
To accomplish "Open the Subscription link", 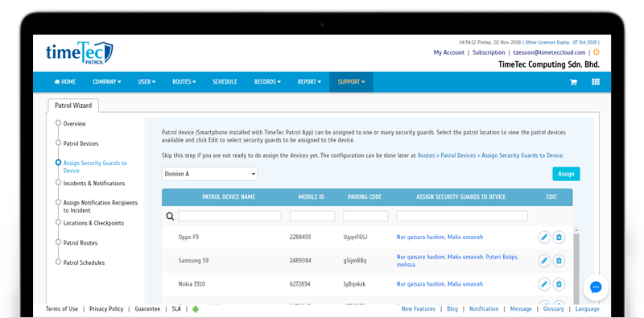I will pos(489,52).
